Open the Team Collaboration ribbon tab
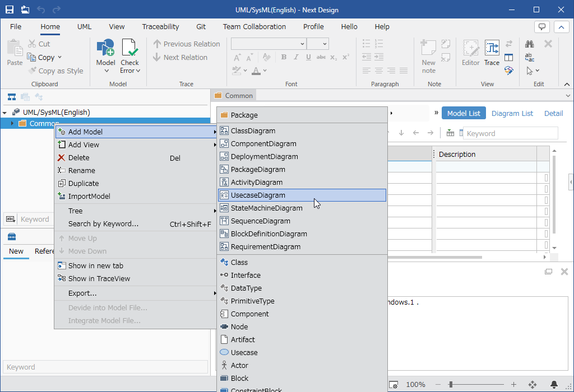The width and height of the screenshot is (574, 392). [254, 27]
